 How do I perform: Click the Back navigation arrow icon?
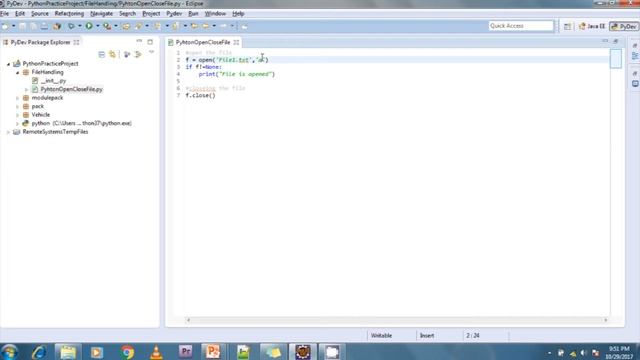click(206, 26)
